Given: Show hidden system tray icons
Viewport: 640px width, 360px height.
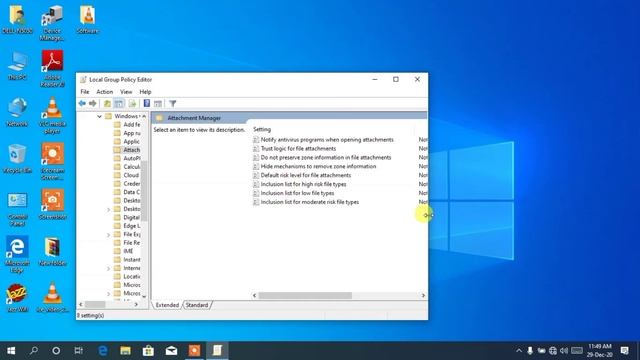Looking at the screenshot, I should coord(519,351).
